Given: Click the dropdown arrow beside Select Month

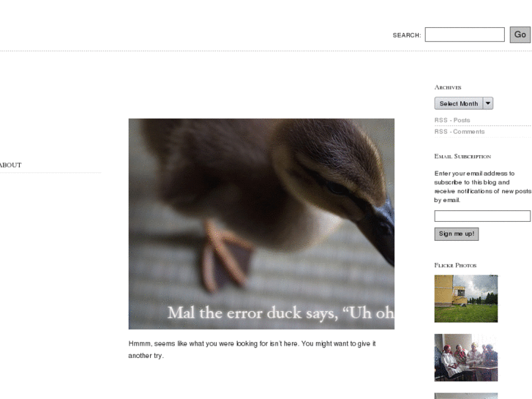Looking at the screenshot, I should pyautogui.click(x=488, y=103).
